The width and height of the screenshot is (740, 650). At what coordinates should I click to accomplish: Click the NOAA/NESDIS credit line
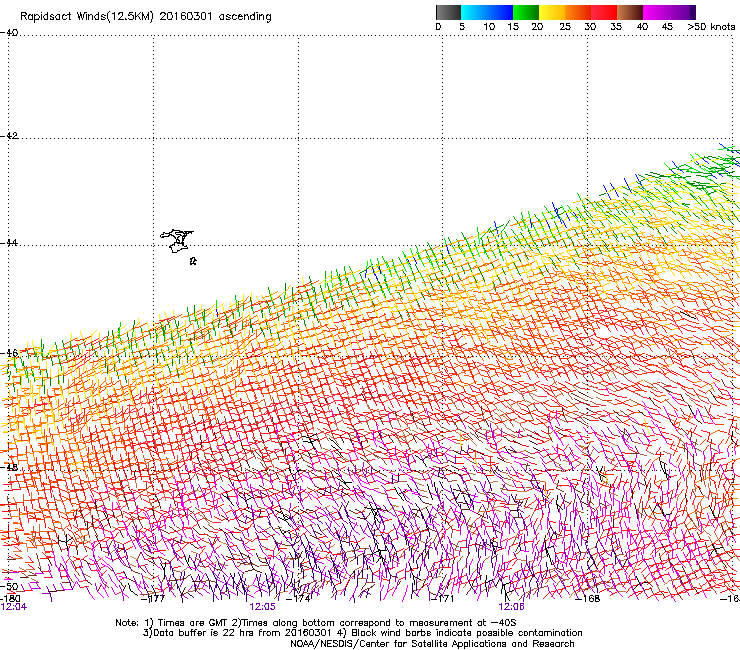[x=432, y=644]
